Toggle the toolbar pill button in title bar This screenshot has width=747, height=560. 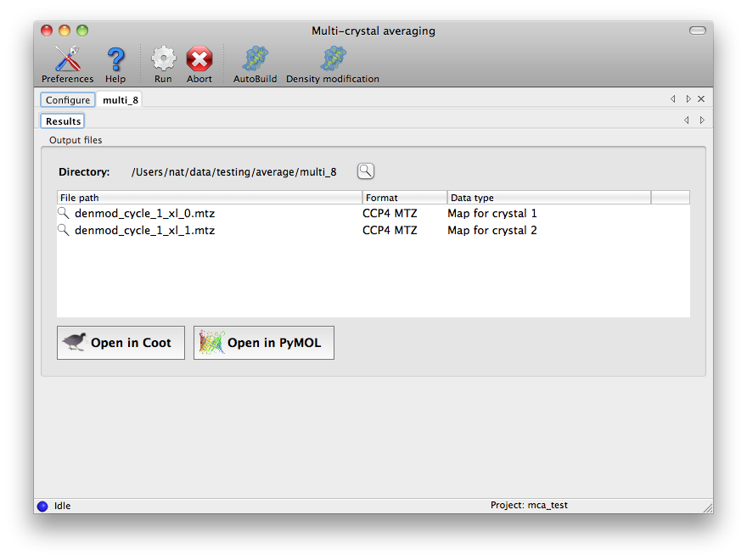(x=697, y=31)
